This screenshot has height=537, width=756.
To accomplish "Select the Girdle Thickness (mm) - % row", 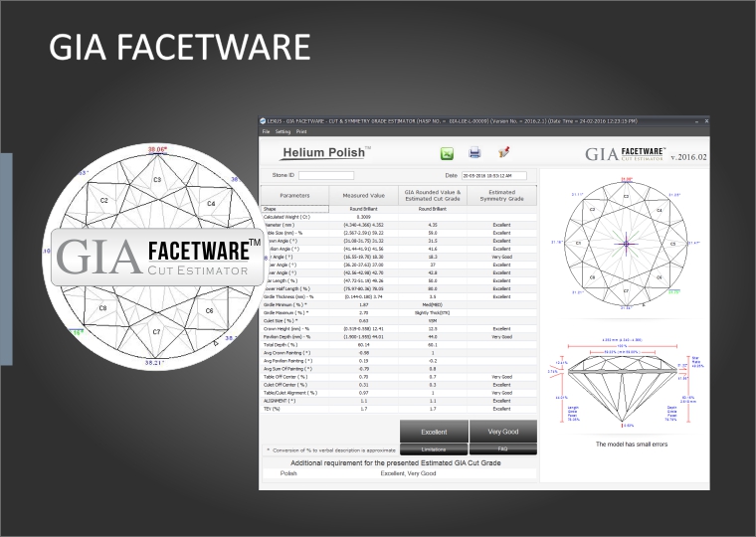I will coord(399,297).
